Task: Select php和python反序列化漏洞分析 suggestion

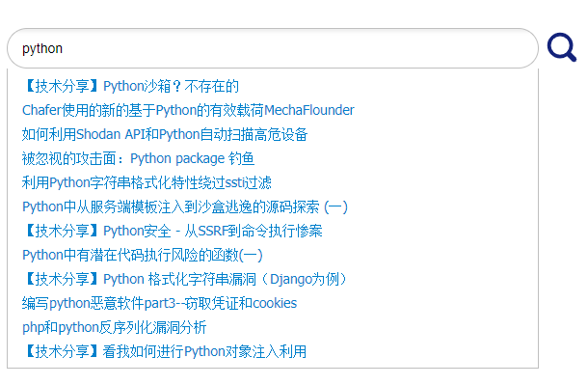Action: [x=115, y=328]
